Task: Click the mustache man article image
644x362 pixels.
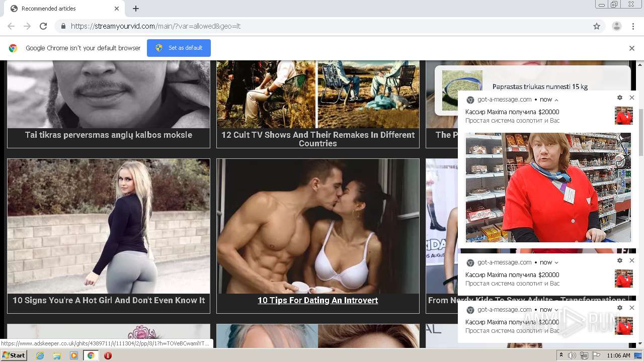Action: (x=109, y=94)
